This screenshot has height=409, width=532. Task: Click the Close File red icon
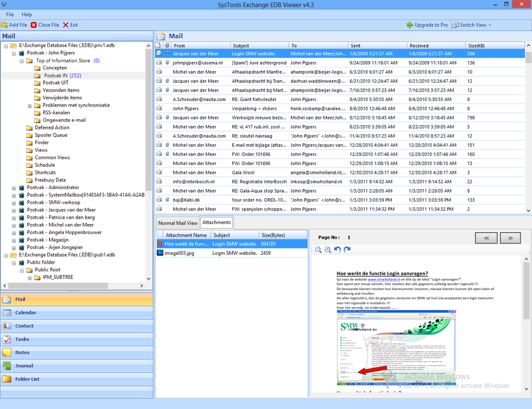(x=34, y=25)
